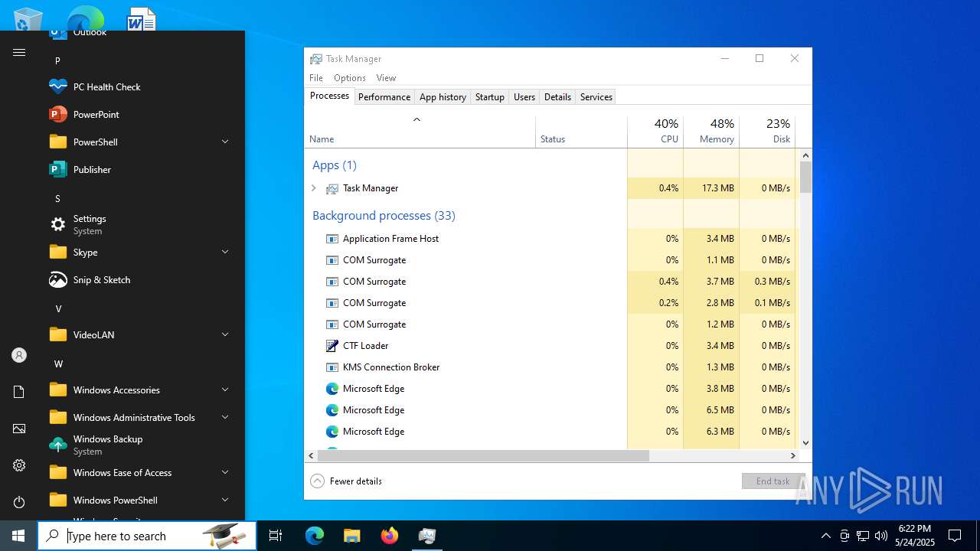Viewport: 980px width, 551px height.
Task: Switch to the App history tab
Action: tap(443, 97)
